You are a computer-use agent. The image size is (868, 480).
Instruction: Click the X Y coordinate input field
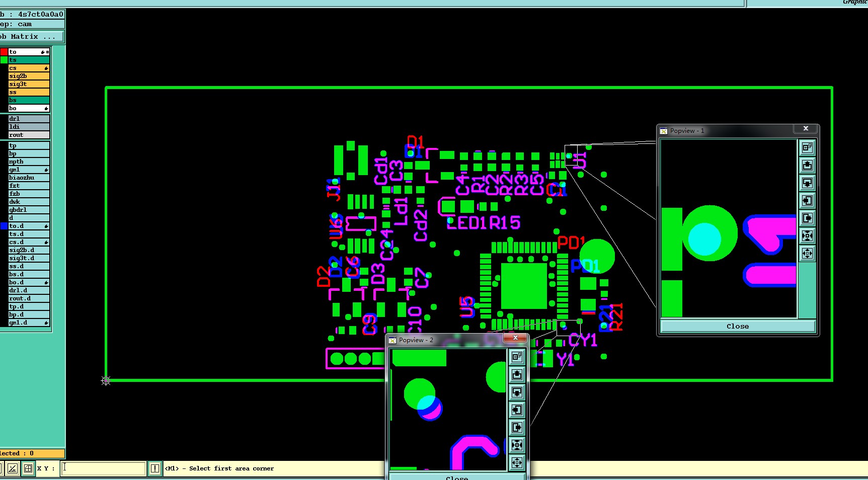[x=104, y=468]
